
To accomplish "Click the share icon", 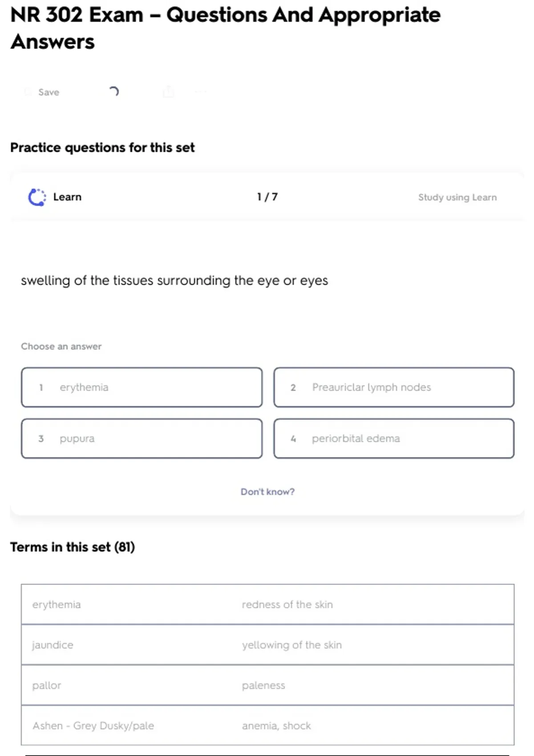I will [169, 92].
